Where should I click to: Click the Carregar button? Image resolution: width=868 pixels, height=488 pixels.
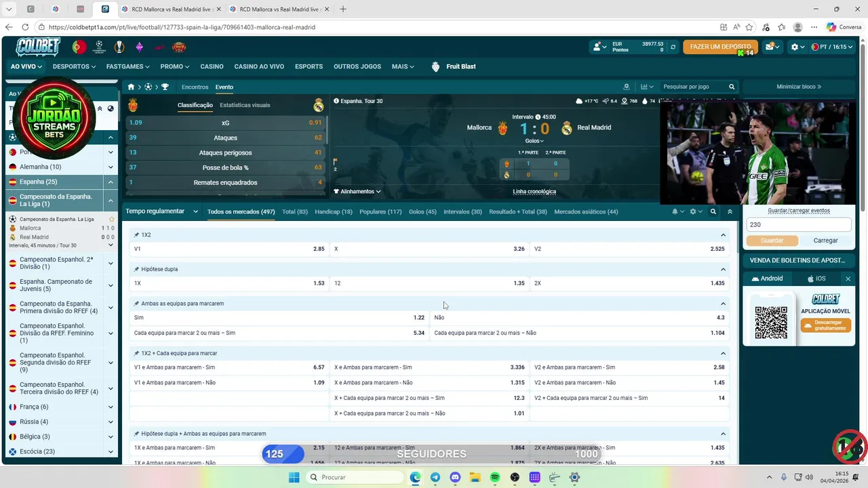coord(825,241)
